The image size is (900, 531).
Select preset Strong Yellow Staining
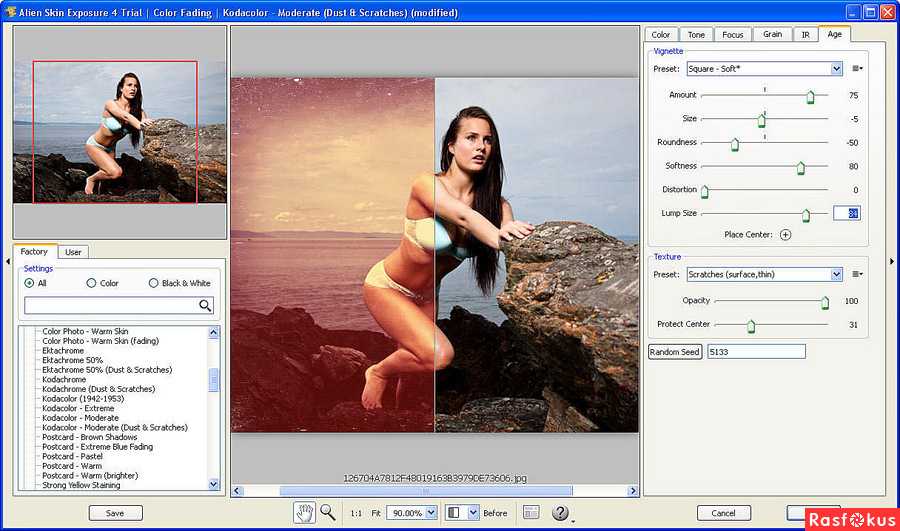pos(81,485)
